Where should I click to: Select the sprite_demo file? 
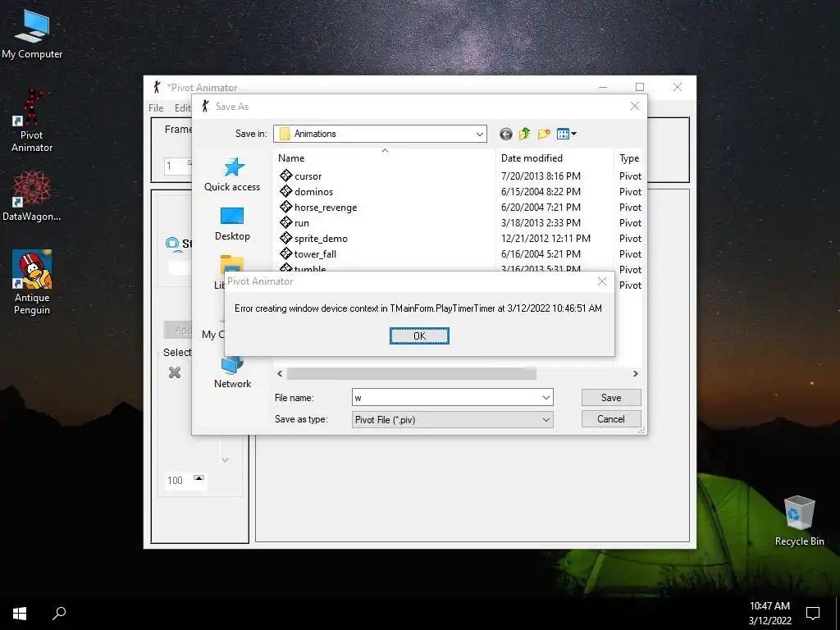[x=321, y=239]
